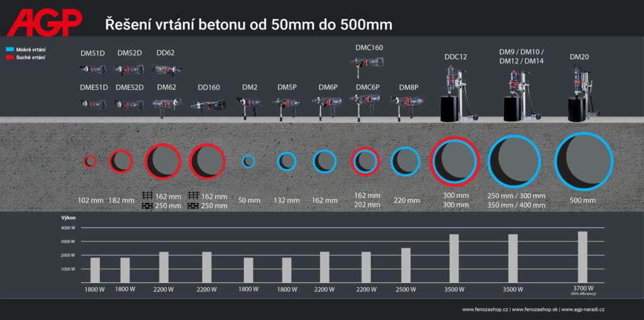Click the red Suché vrtání legend swatch
The height and width of the screenshot is (320, 644).
10,57
